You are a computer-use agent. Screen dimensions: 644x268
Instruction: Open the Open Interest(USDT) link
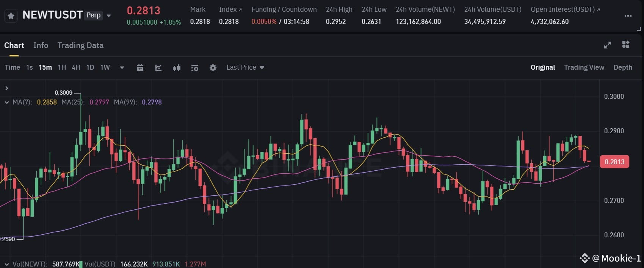[x=565, y=9]
